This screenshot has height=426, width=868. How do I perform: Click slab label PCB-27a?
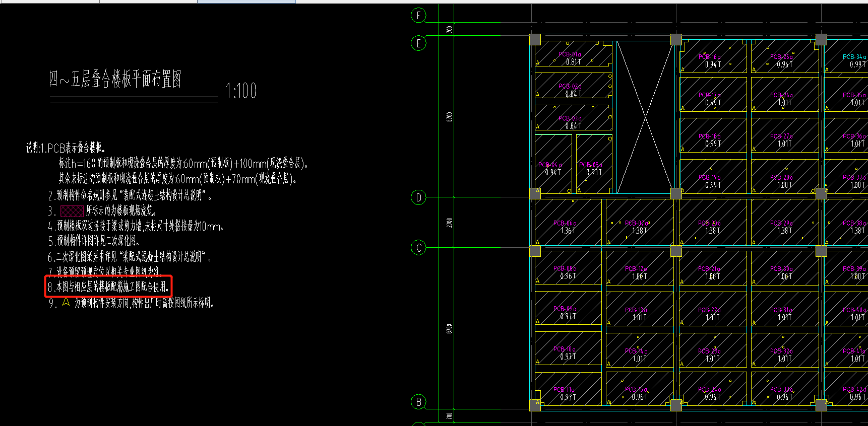point(782,136)
